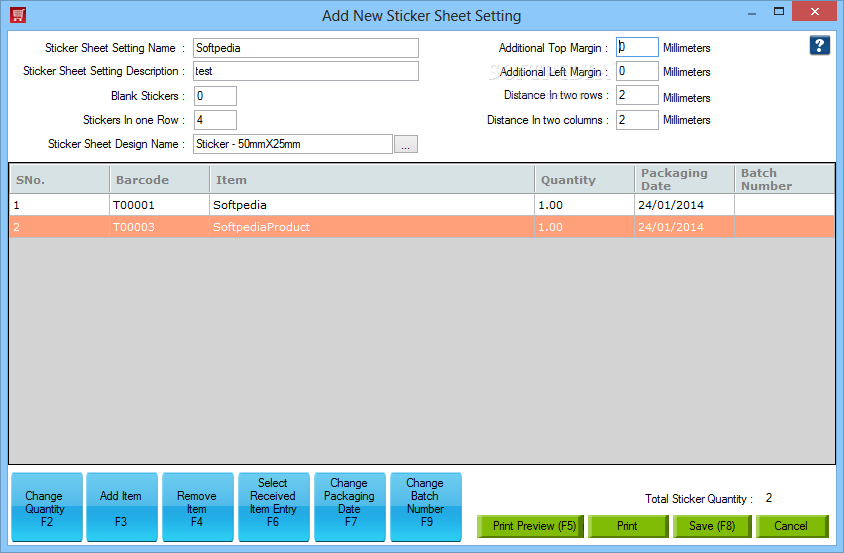Click Select Received Item Entry F6
Viewport: 844px width, 553px height.
click(273, 507)
